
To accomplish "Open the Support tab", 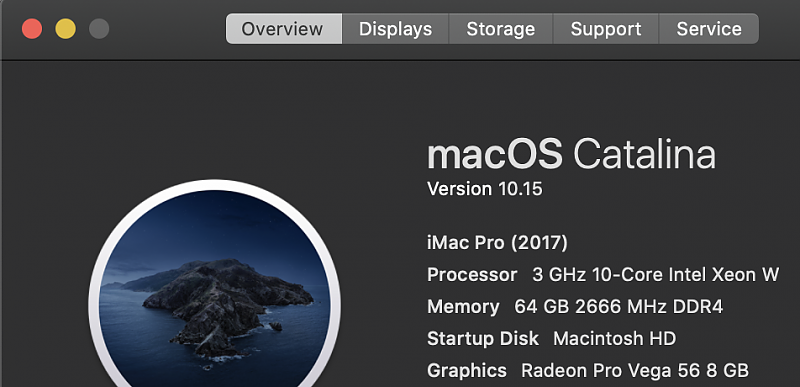I will 606,29.
